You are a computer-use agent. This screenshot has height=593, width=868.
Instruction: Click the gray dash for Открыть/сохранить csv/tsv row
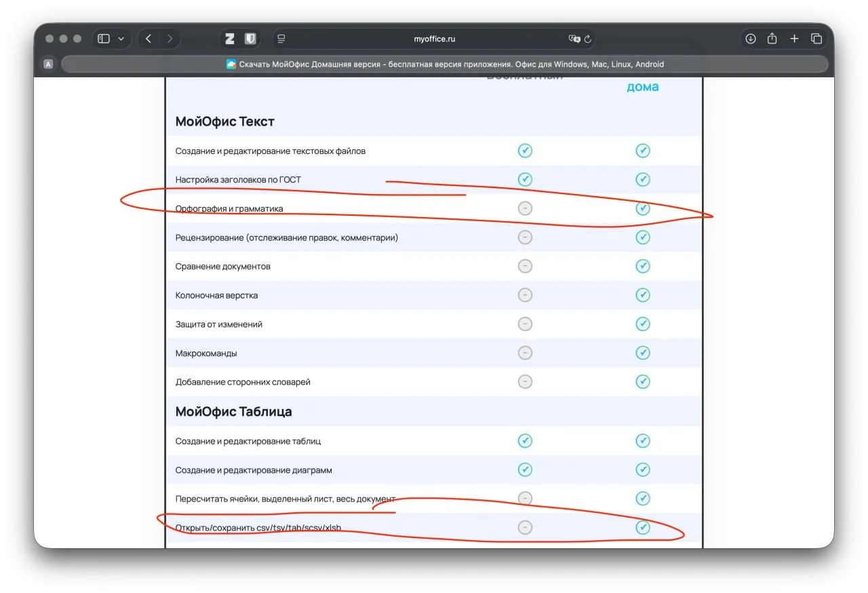click(x=525, y=528)
